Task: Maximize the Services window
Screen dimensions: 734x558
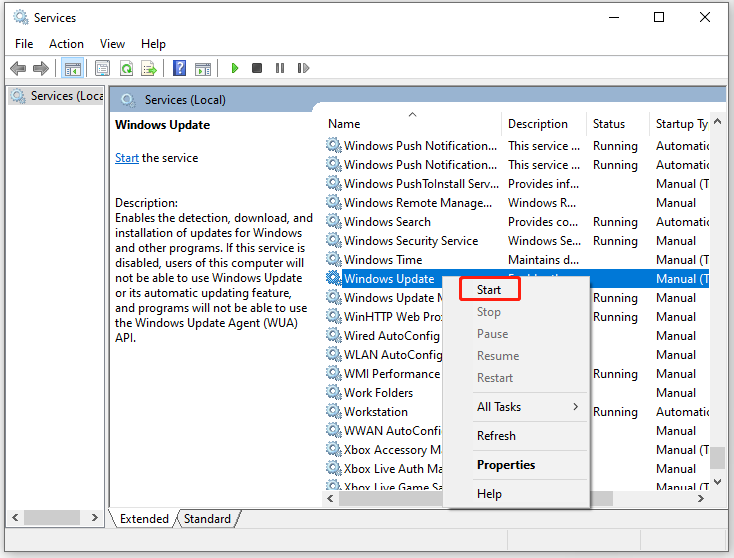Action: coord(659,17)
